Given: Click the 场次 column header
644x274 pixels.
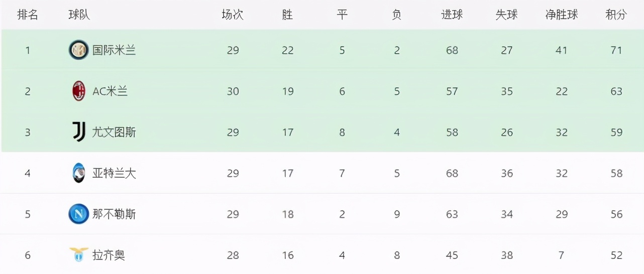Looking at the screenshot, I should [233, 15].
